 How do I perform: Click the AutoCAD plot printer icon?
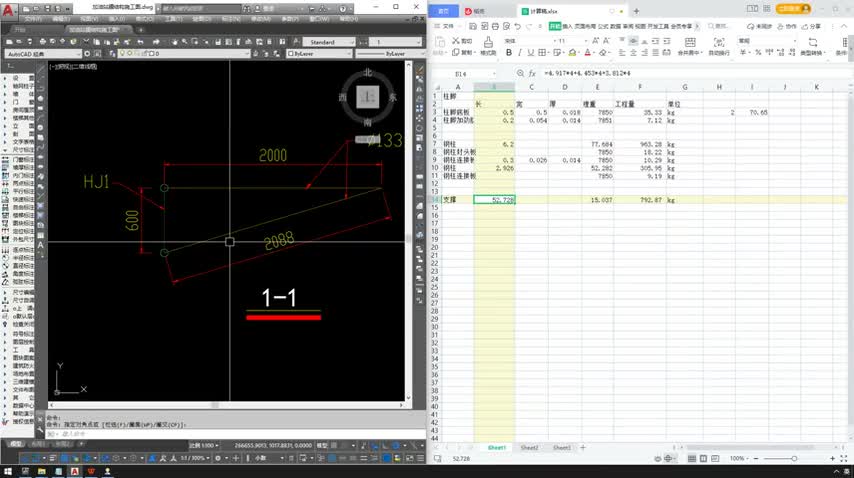pos(42,42)
